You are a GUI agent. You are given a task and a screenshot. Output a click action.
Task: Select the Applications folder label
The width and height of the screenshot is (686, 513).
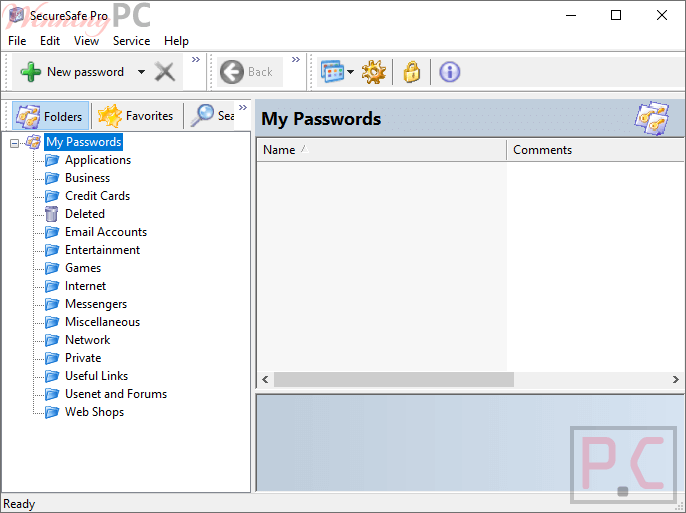pos(98,160)
